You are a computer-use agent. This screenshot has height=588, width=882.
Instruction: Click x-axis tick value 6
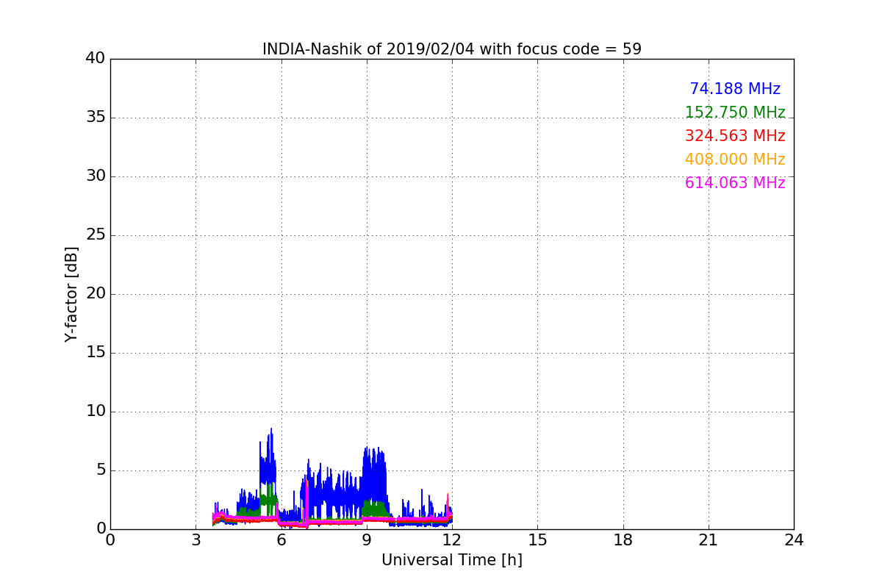point(282,540)
